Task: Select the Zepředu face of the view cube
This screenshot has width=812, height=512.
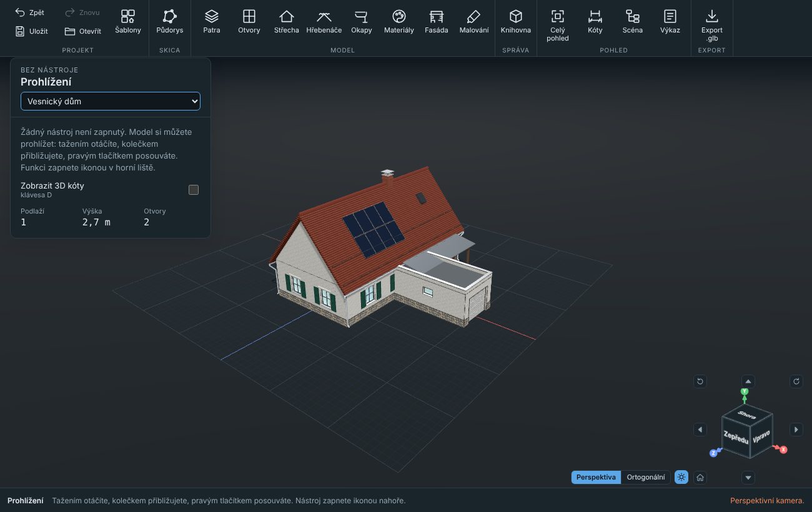Action: [736, 437]
